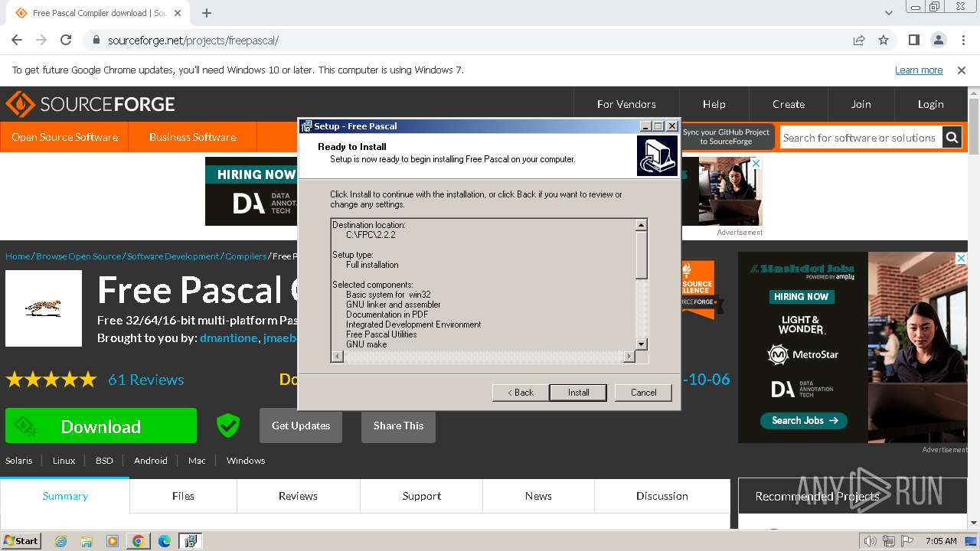Screen dimensions: 980x551
Task: Click the share page icon in address bar
Action: pos(859,40)
